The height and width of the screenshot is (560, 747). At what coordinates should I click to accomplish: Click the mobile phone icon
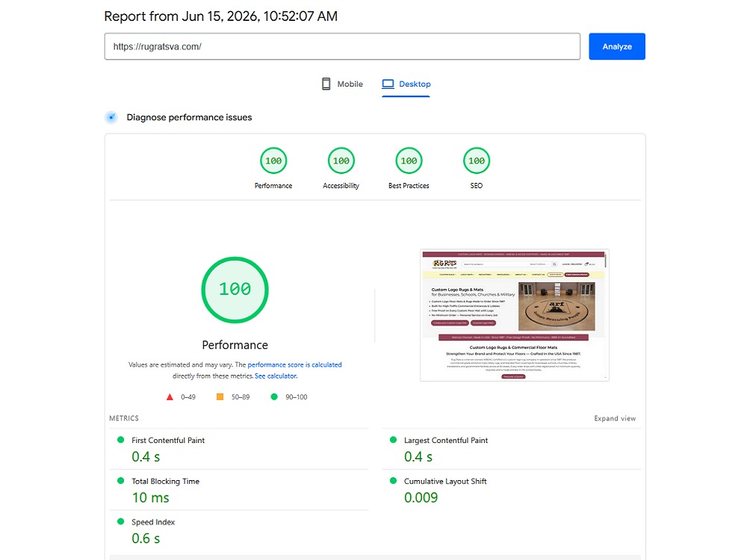[326, 84]
